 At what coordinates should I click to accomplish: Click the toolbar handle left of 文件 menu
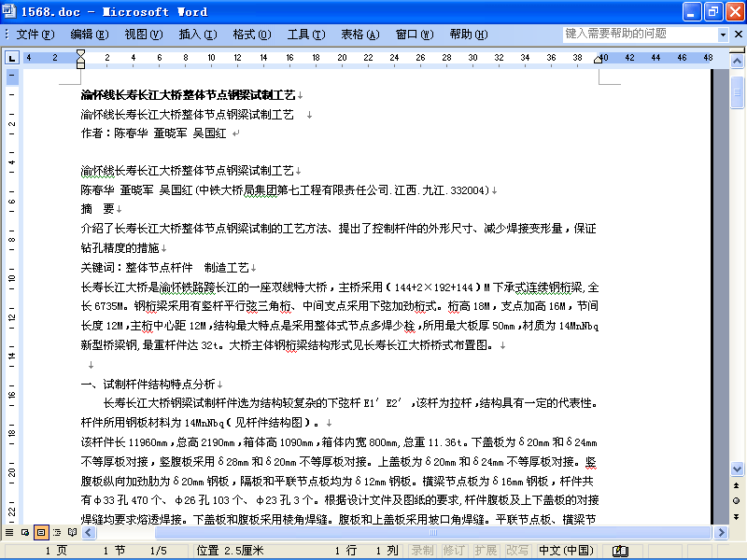tap(7, 35)
